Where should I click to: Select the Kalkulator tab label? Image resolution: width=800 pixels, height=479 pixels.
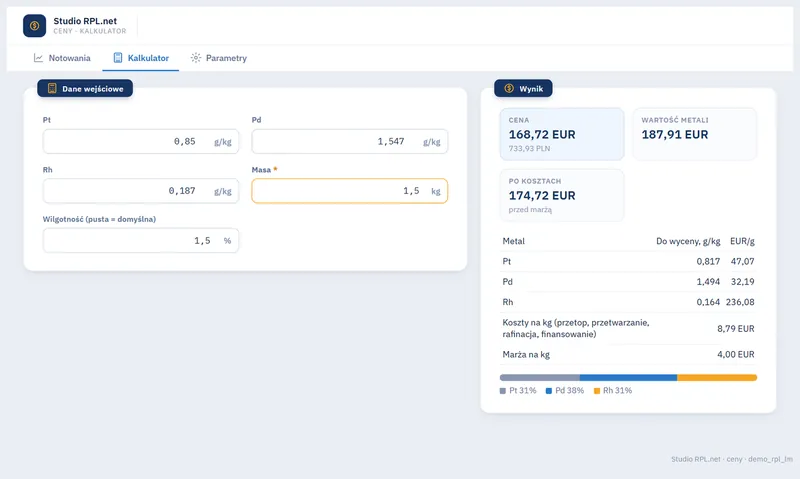(148, 58)
